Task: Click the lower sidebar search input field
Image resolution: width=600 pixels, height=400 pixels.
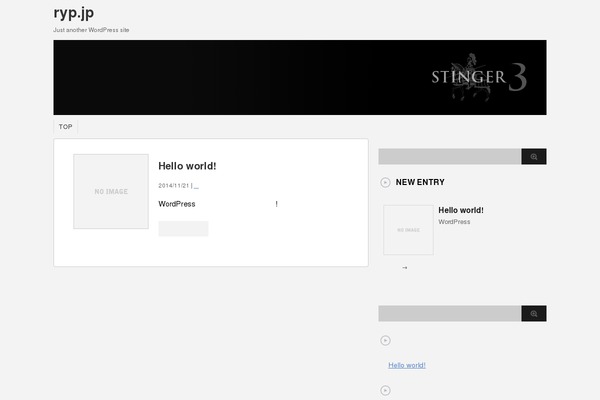Action: coord(450,313)
